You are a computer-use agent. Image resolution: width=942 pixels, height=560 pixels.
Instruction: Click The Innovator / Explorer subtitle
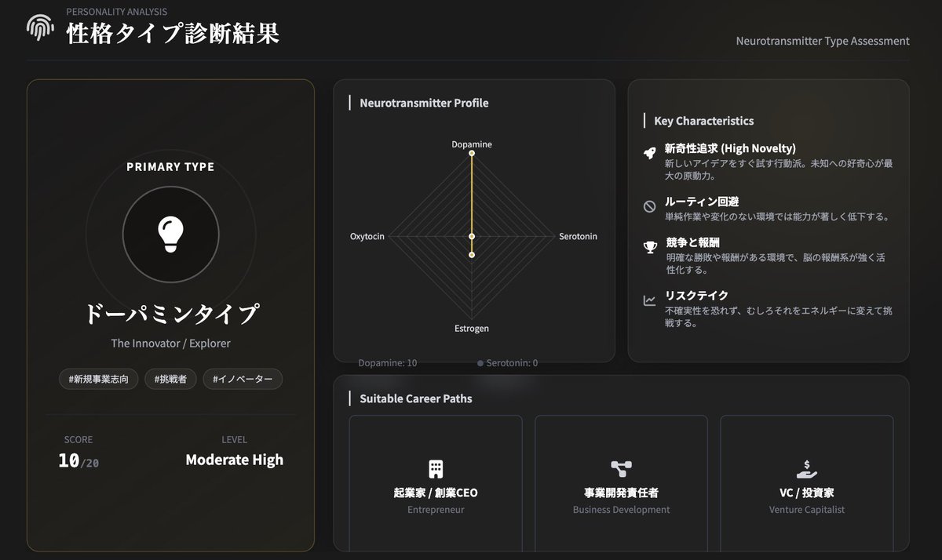(170, 344)
